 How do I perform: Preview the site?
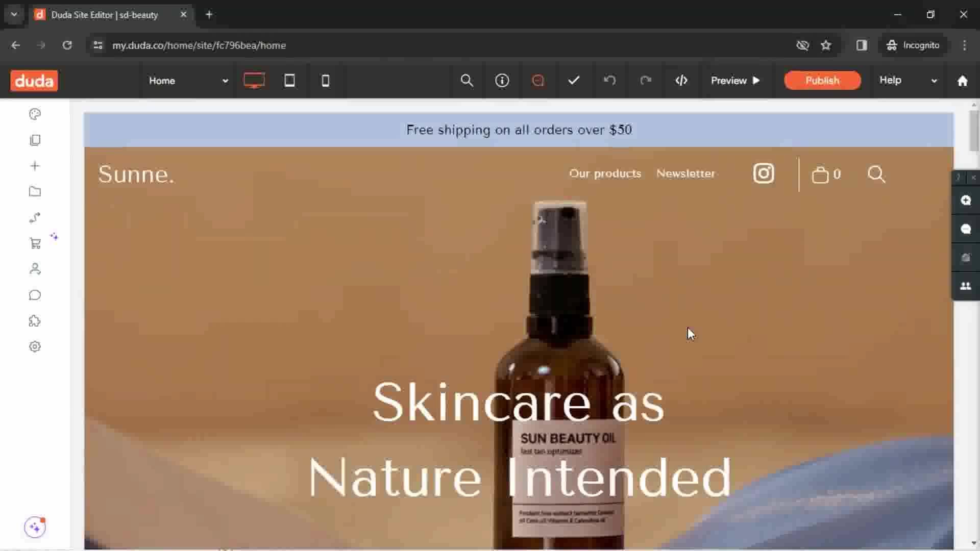pos(736,81)
